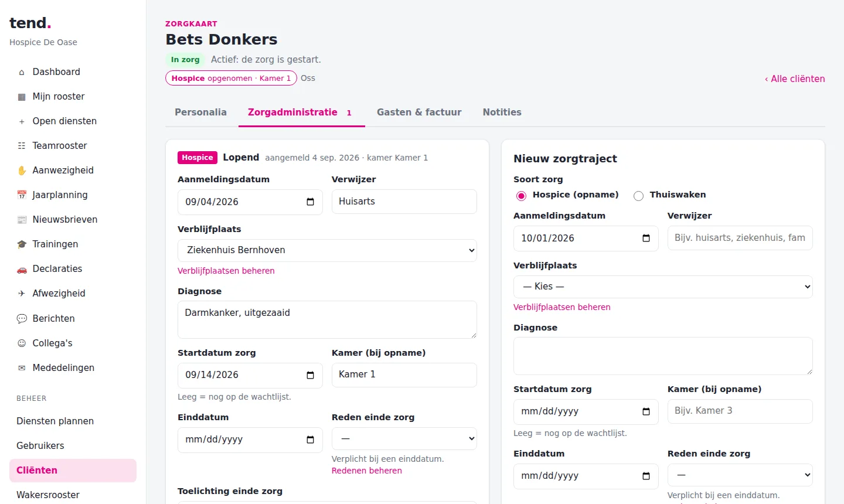Click the Kamer field containing Kamer 1
The height and width of the screenshot is (504, 844).
tap(404, 374)
